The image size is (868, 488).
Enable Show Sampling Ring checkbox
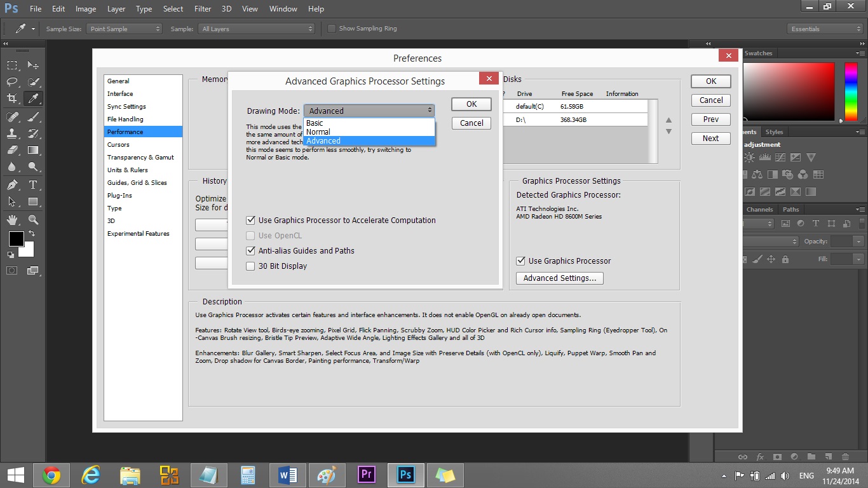point(362,29)
